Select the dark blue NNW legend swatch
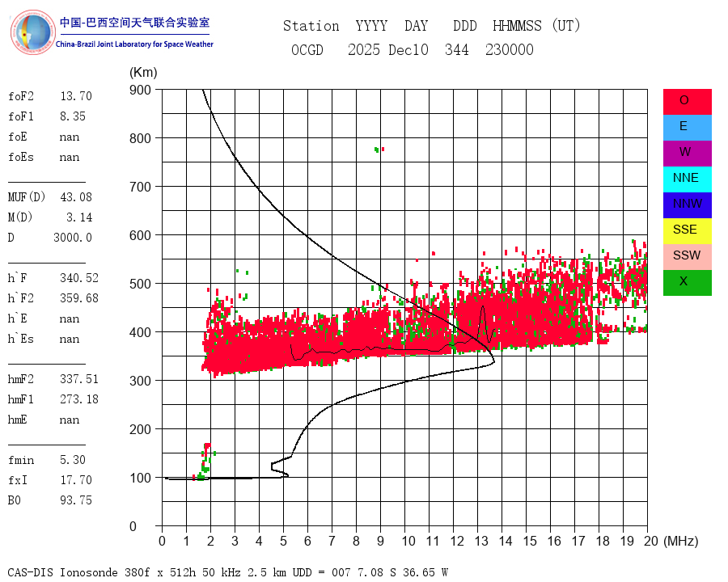 point(687,205)
